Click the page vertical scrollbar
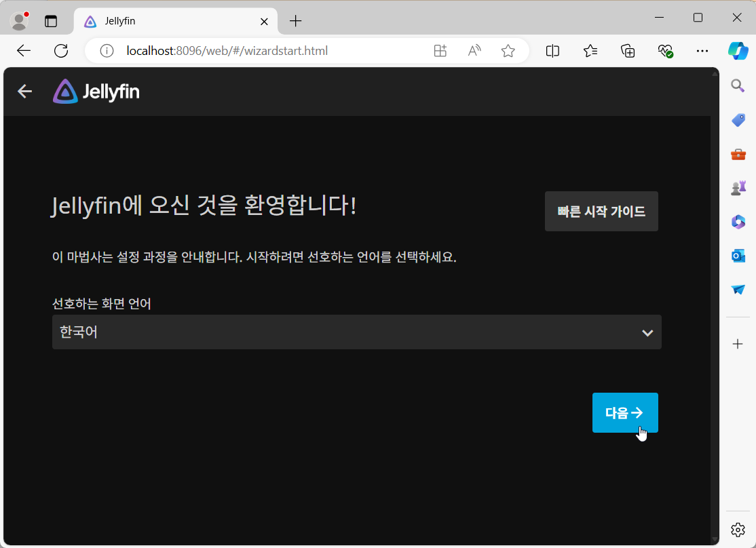 715,306
